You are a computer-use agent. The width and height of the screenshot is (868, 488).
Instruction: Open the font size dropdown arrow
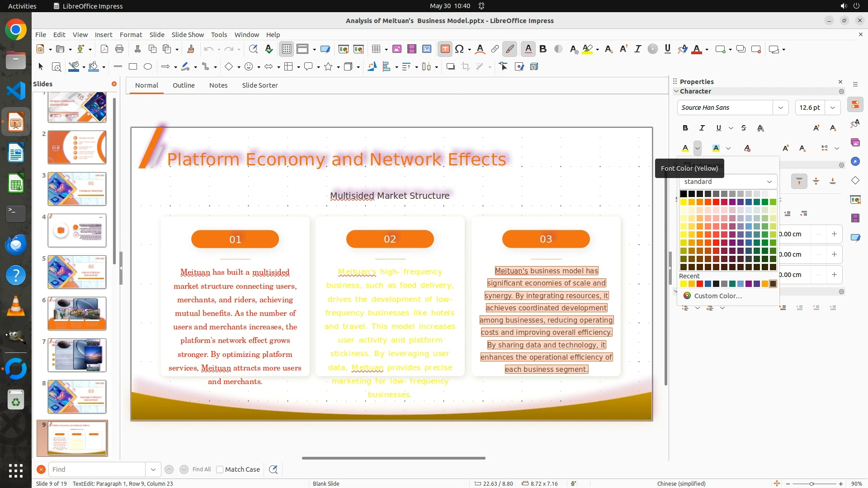(832, 108)
